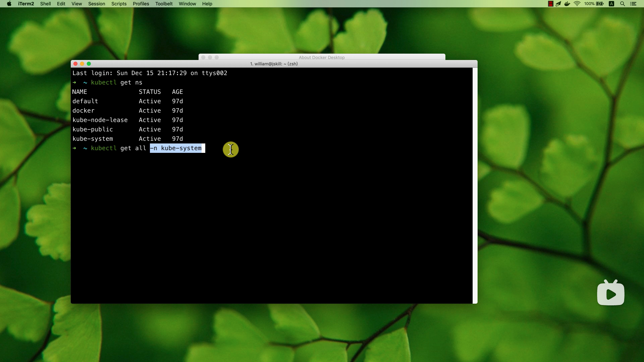Click the terminal's vertical scrollbar
This screenshot has height=362, width=644.
point(475,185)
